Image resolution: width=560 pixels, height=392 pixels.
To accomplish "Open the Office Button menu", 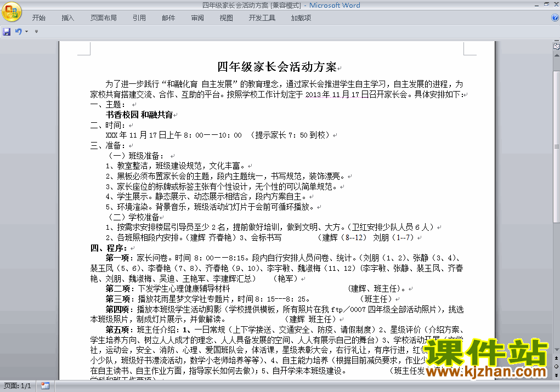I will coord(12,12).
